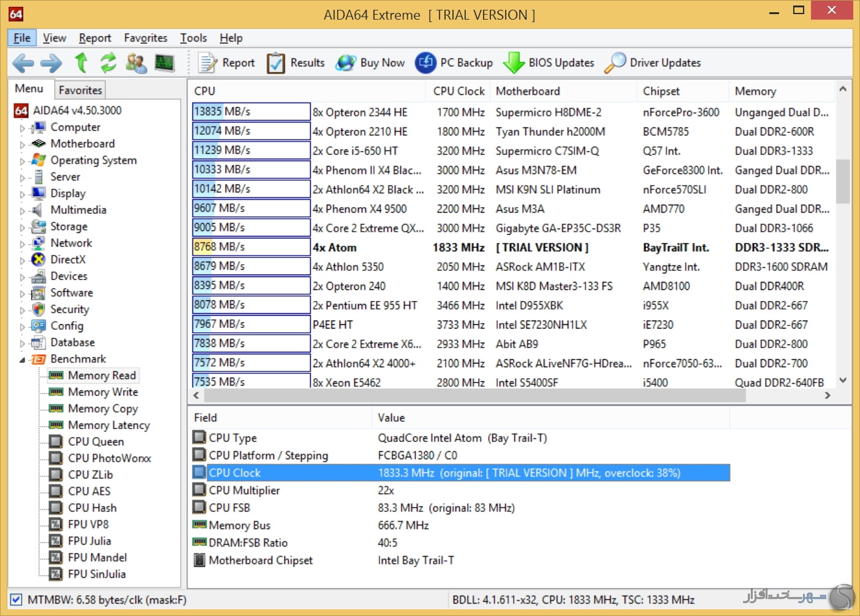Screen dimensions: 860x616
Task: Open the Favorites menu
Action: [146, 38]
